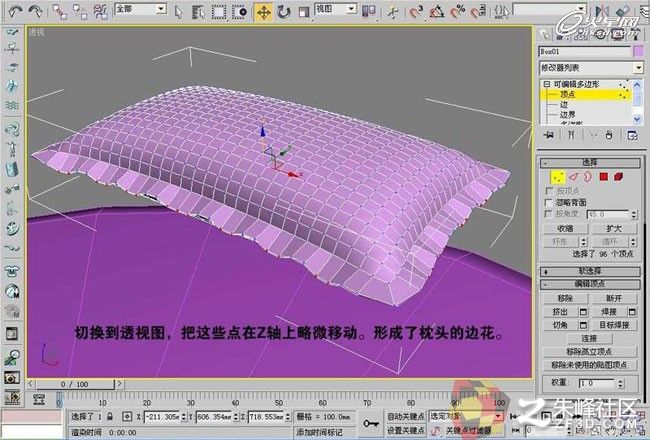Click the 目标焊接 target weld button
The width and height of the screenshot is (650, 440).
coord(614,325)
